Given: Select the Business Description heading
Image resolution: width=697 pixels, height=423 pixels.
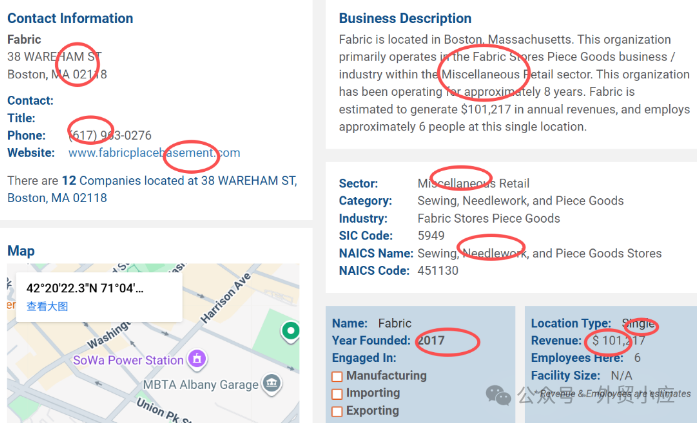Looking at the screenshot, I should click(405, 18).
